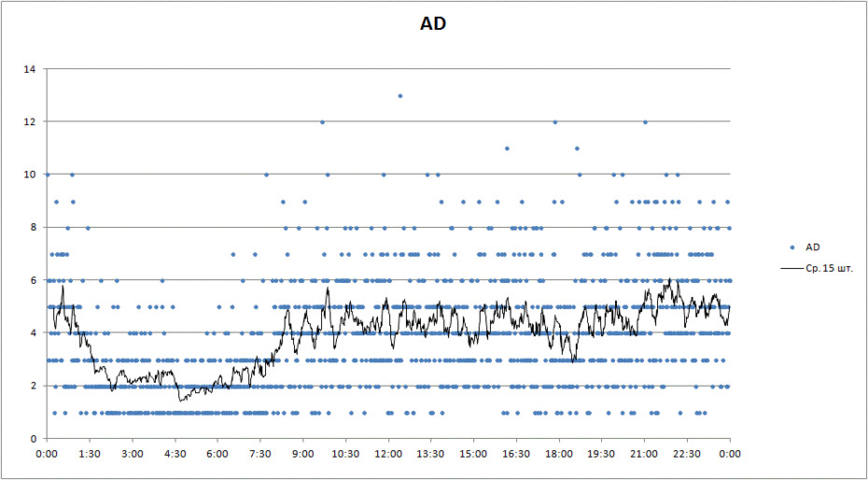This screenshot has width=868, height=480.
Task: Click the value 12 data point near 21:00
Action: tap(645, 121)
